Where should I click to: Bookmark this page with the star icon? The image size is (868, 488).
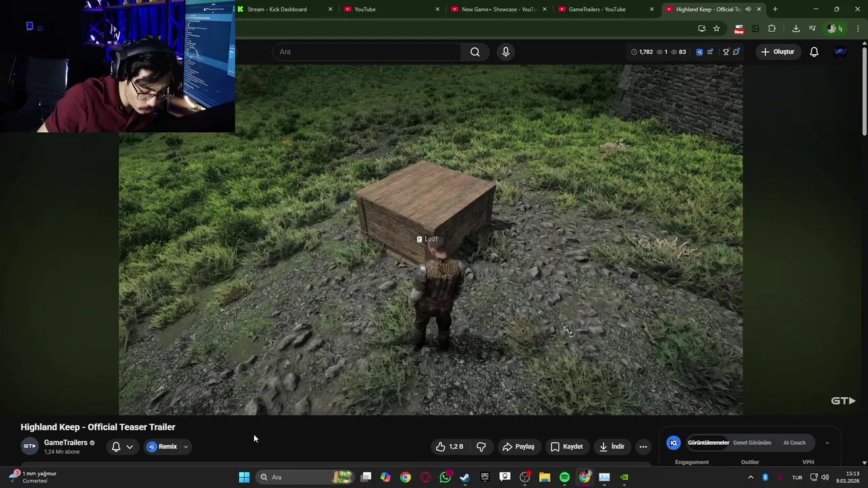716,28
